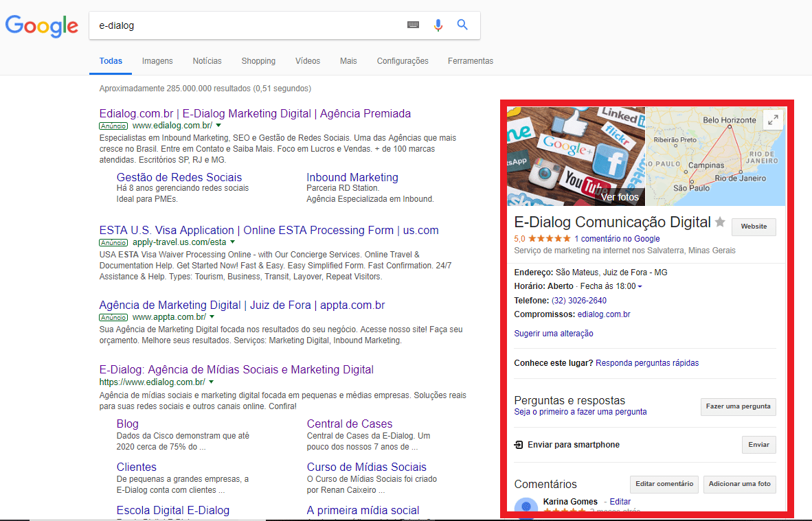Switch to the Imagens tab

(x=157, y=61)
